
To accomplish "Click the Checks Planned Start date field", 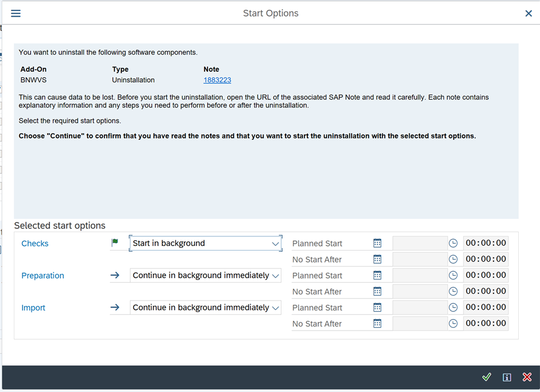I will pos(419,243).
